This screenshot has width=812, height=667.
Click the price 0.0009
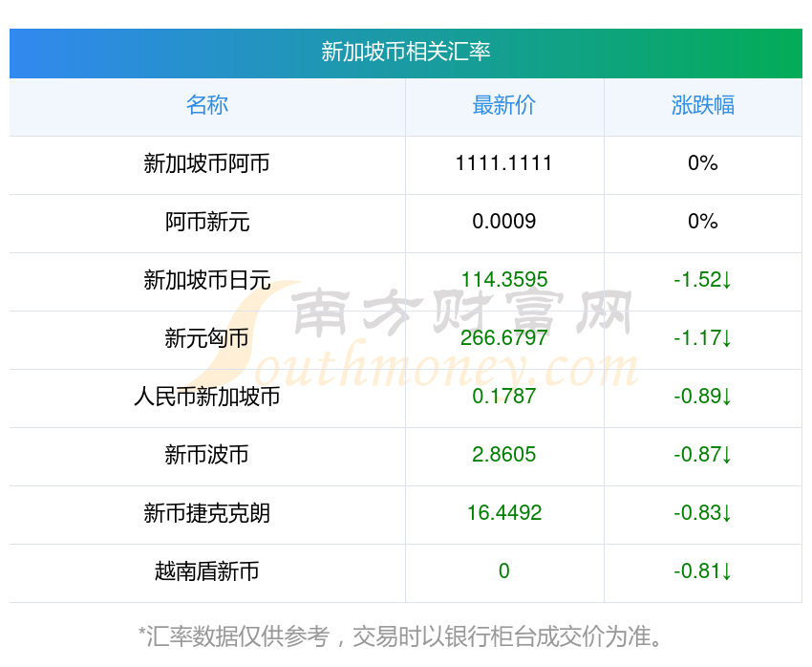click(x=503, y=222)
